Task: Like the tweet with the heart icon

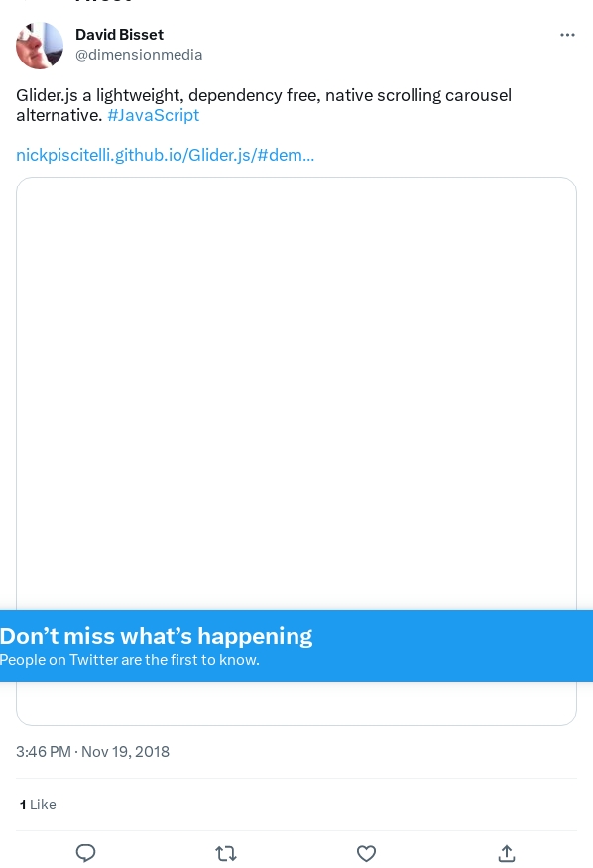Action: 366,853
